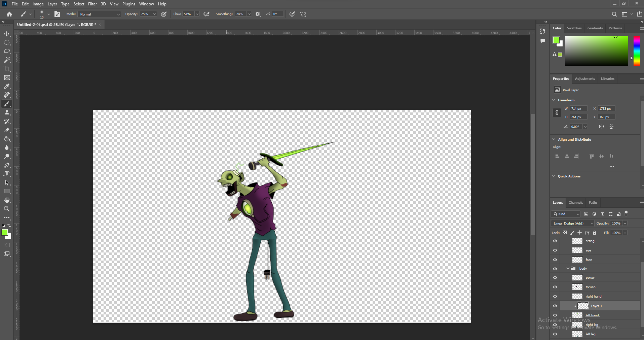This screenshot has width=644, height=340.
Task: Open the layer filter Kind dropdown
Action: tap(566, 214)
